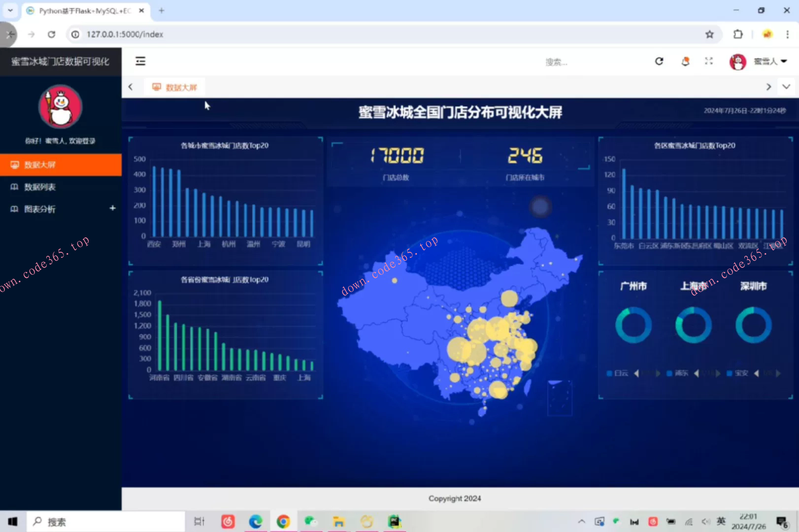This screenshot has height=532, width=799.
Task: Bookmark this page with the star icon
Action: pos(709,34)
